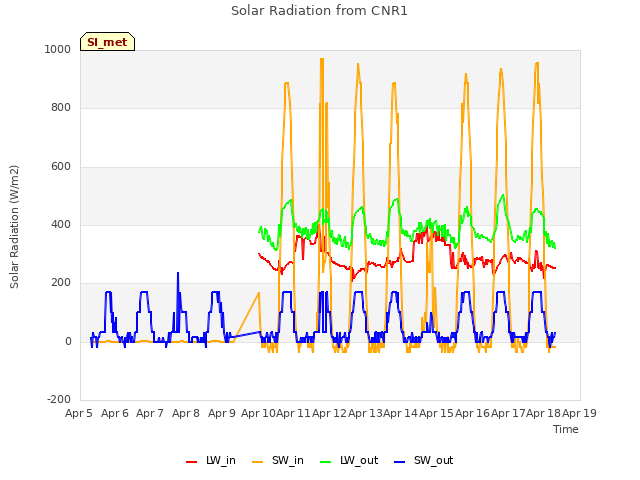Click the Apr 6 x-axis tick label
This screenshot has width=640, height=480.
[x=115, y=413]
